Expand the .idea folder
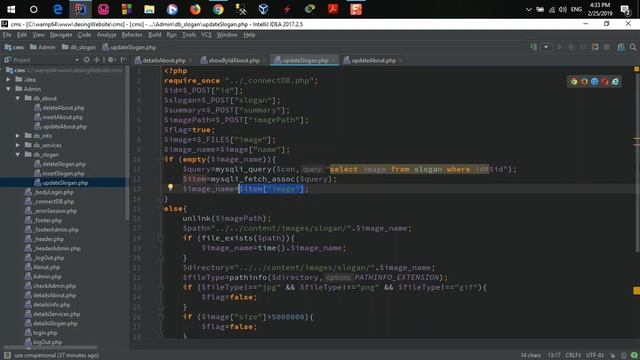 click(x=8, y=80)
